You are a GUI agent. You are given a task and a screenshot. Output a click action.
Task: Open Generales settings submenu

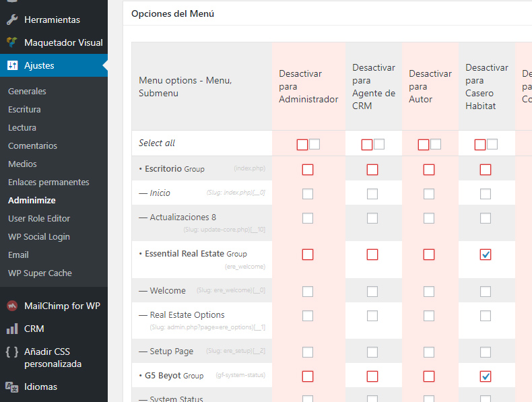tap(27, 92)
